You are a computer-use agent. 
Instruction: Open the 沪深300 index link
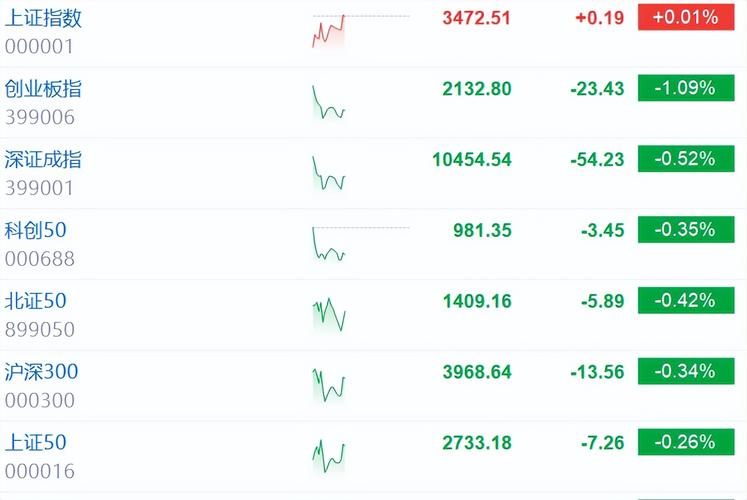(x=42, y=372)
